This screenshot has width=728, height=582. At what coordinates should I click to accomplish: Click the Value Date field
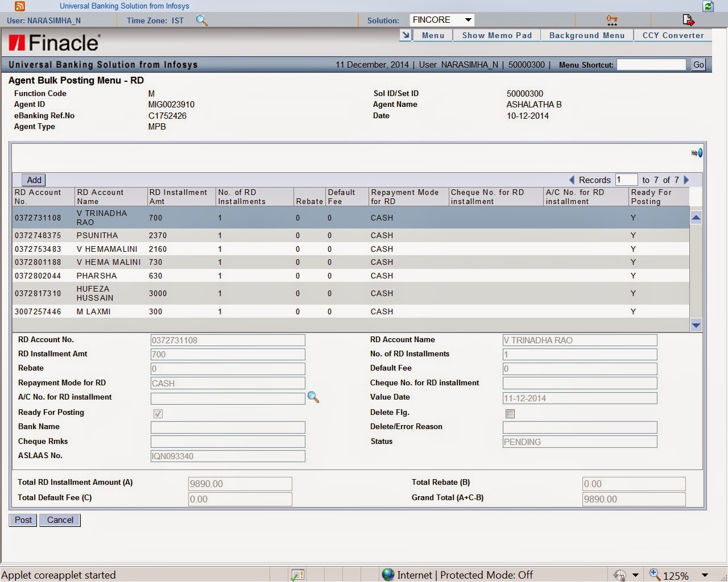(580, 398)
